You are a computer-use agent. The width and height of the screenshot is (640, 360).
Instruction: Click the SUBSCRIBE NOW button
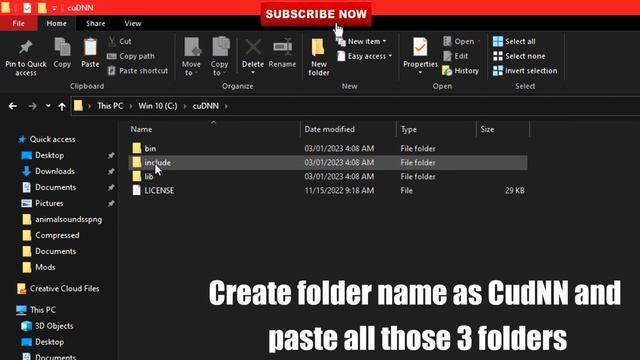(316, 14)
